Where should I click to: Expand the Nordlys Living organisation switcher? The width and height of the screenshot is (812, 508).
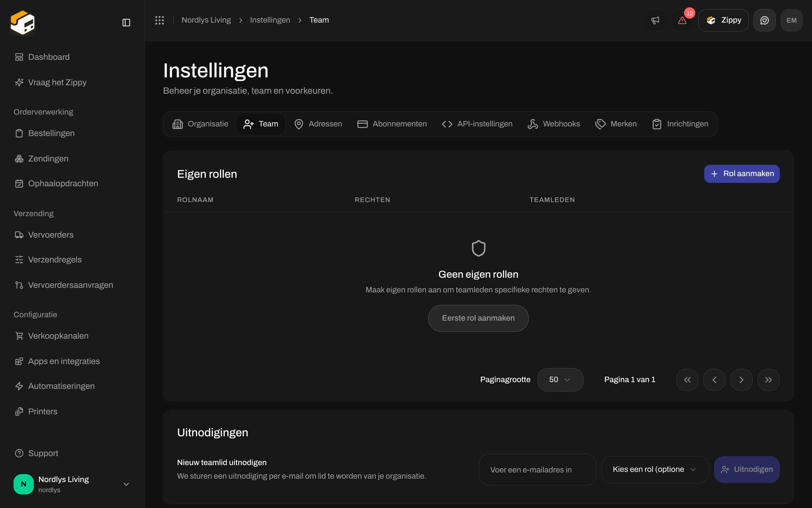(72, 484)
